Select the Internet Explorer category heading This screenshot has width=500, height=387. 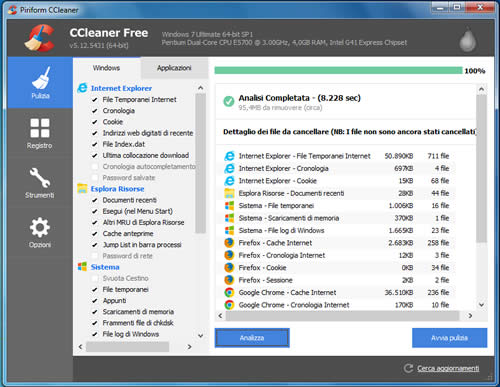point(121,88)
